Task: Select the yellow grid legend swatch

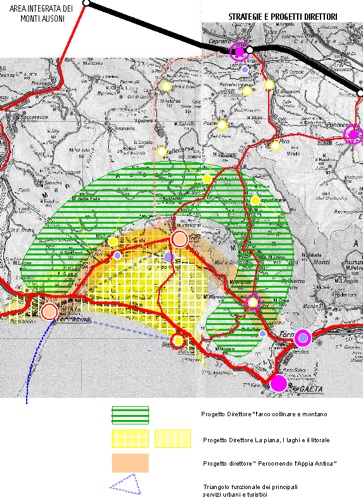Action: pyautogui.click(x=130, y=438)
